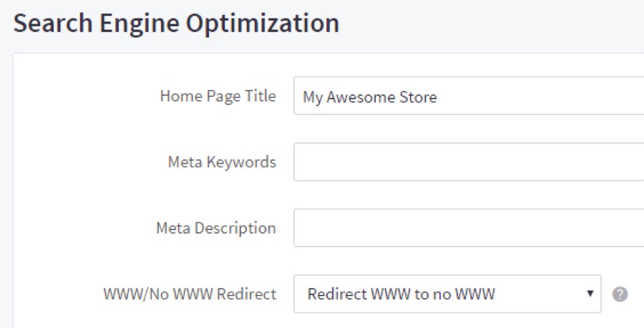
Task: Click the "Meta Keywords" label
Action: pyautogui.click(x=222, y=162)
